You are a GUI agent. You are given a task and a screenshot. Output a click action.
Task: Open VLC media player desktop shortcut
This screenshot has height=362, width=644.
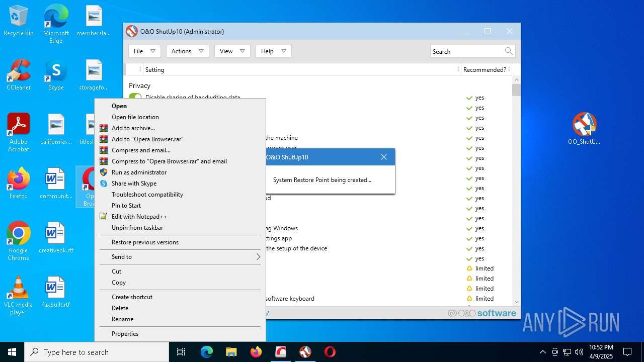click(19, 296)
